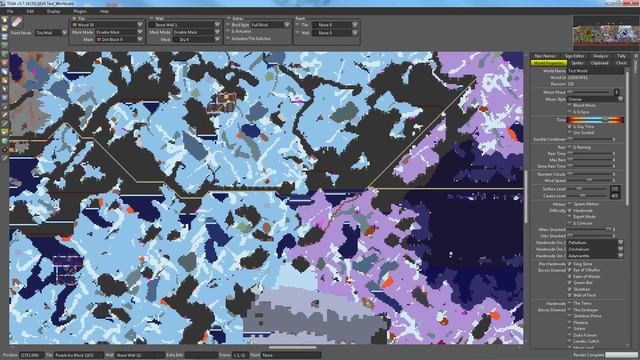Image resolution: width=640 pixels, height=360 pixels.
Task: Switch to the Tally tab
Action: point(621,56)
